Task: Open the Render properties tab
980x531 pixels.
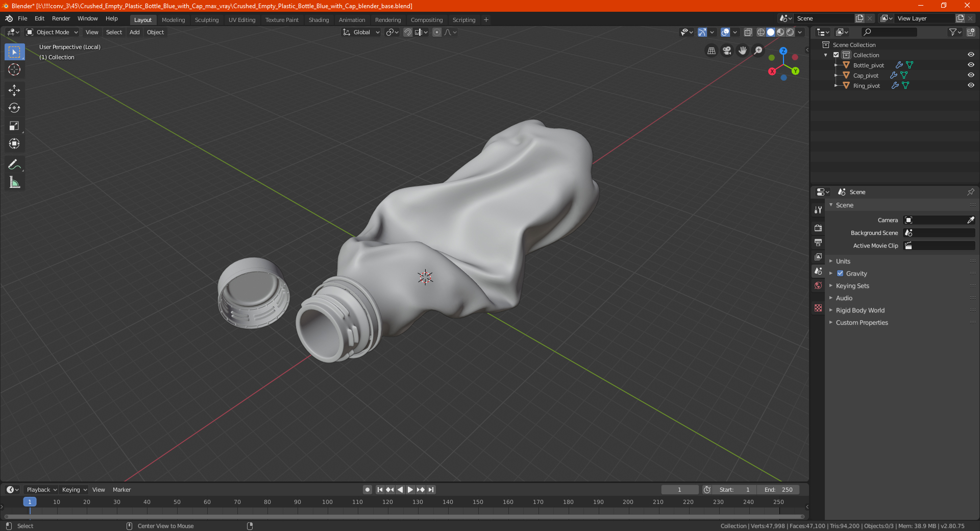Action: tap(818, 228)
